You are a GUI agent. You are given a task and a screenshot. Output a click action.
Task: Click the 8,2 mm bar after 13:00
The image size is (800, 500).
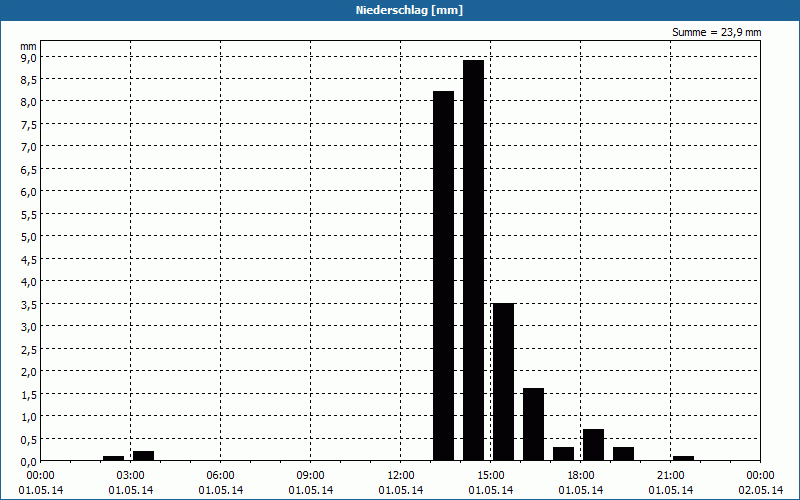point(443,276)
